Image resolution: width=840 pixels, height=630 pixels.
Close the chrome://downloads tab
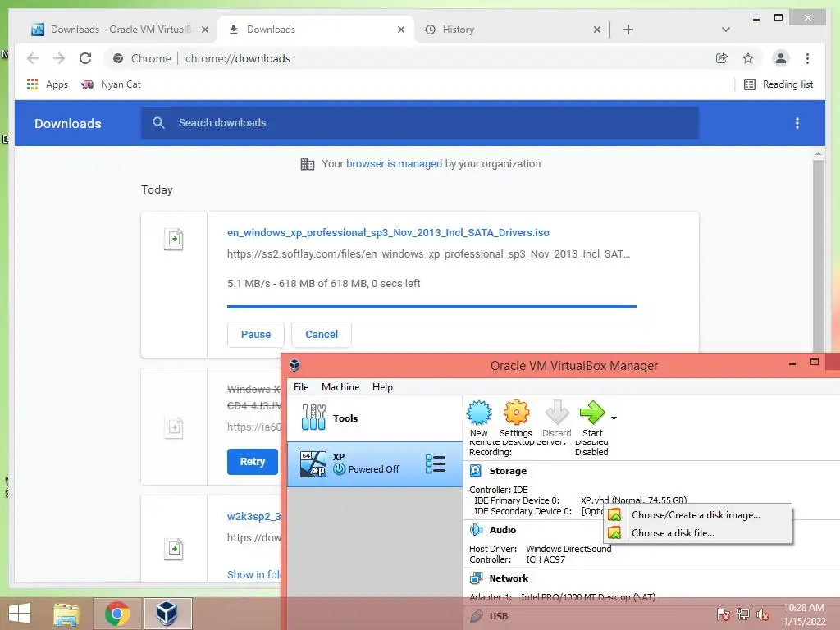click(x=400, y=30)
